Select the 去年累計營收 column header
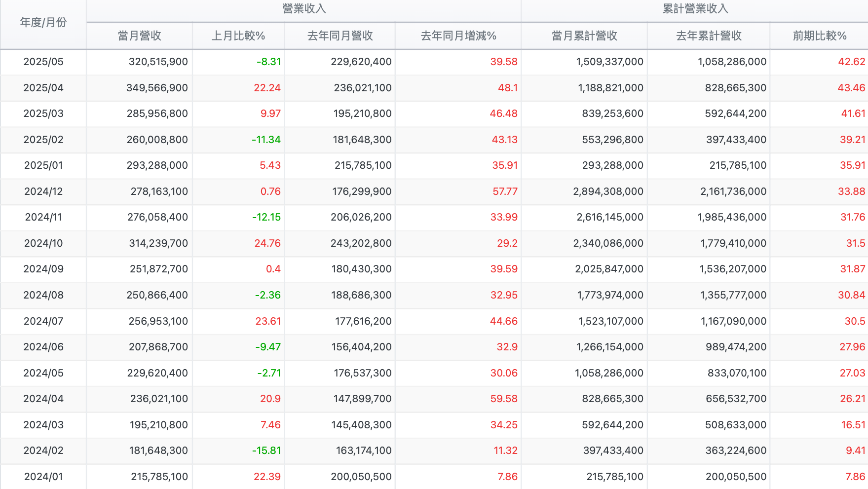The height and width of the screenshot is (489, 868). 709,36
